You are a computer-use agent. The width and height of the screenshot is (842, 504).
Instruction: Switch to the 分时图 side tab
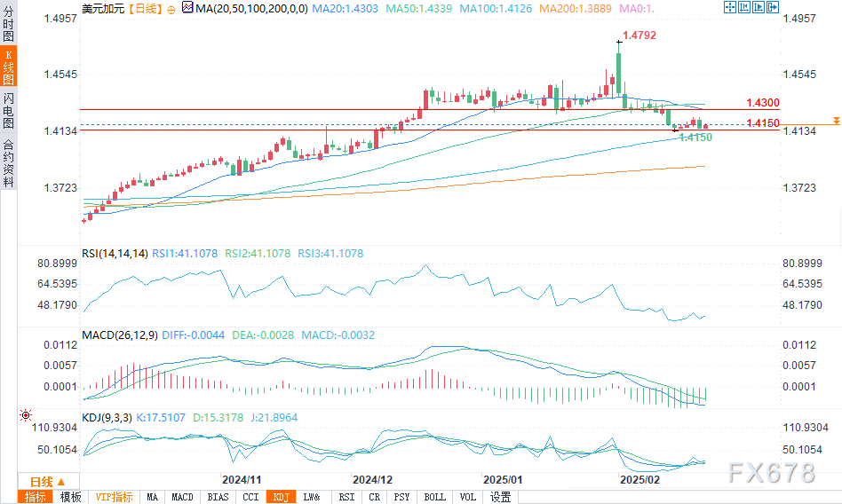(8, 21)
